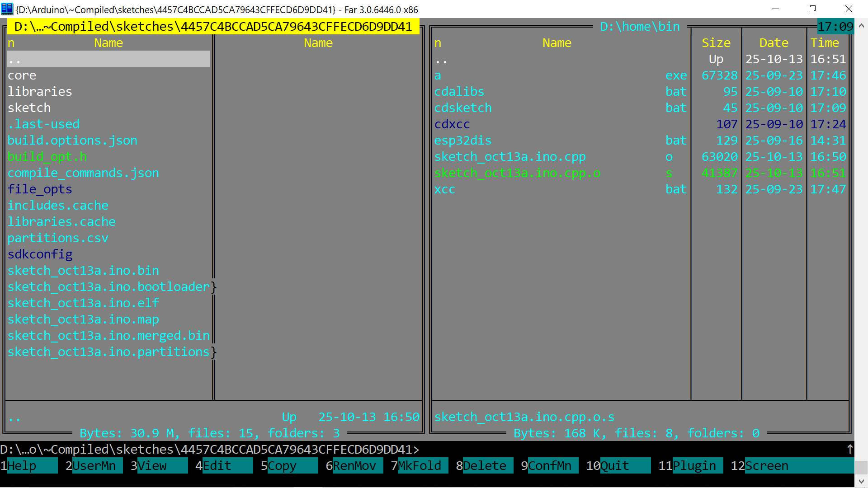Click the sort mode letter n in right panel
The image size is (868, 488).
[438, 43]
